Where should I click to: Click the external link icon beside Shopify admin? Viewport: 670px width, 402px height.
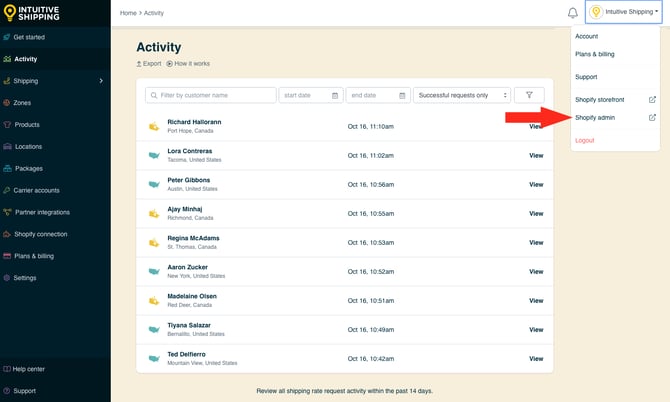652,117
